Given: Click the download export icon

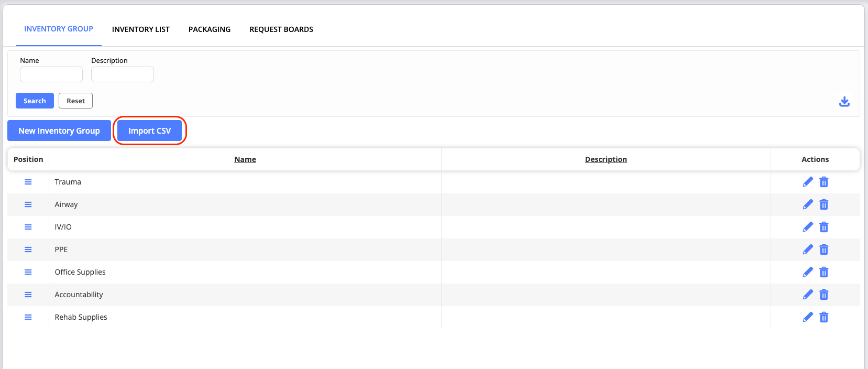Looking at the screenshot, I should pos(844,102).
